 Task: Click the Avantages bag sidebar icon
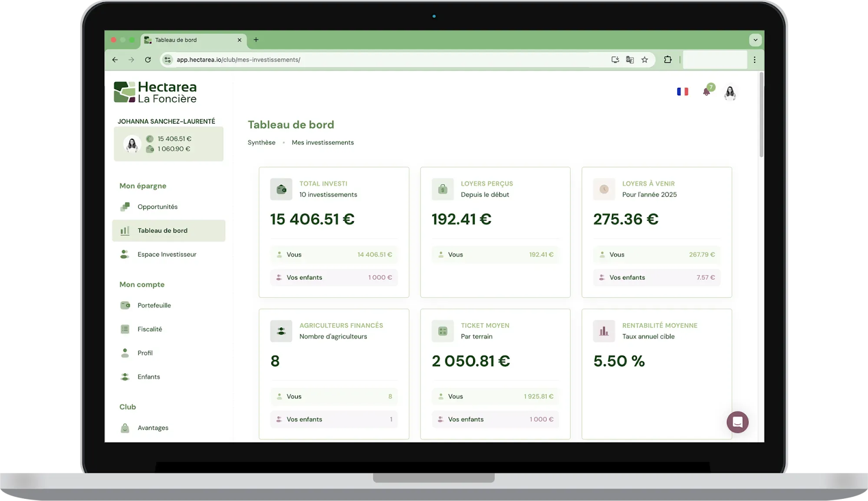point(125,428)
